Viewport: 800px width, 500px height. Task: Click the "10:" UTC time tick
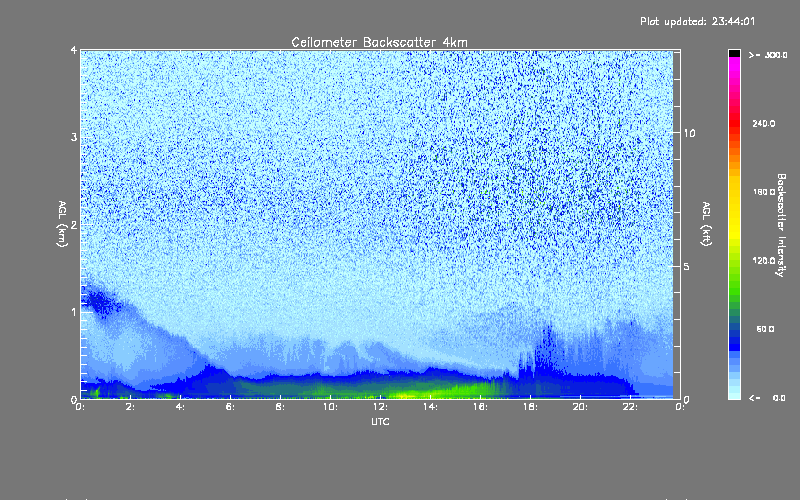(330, 407)
